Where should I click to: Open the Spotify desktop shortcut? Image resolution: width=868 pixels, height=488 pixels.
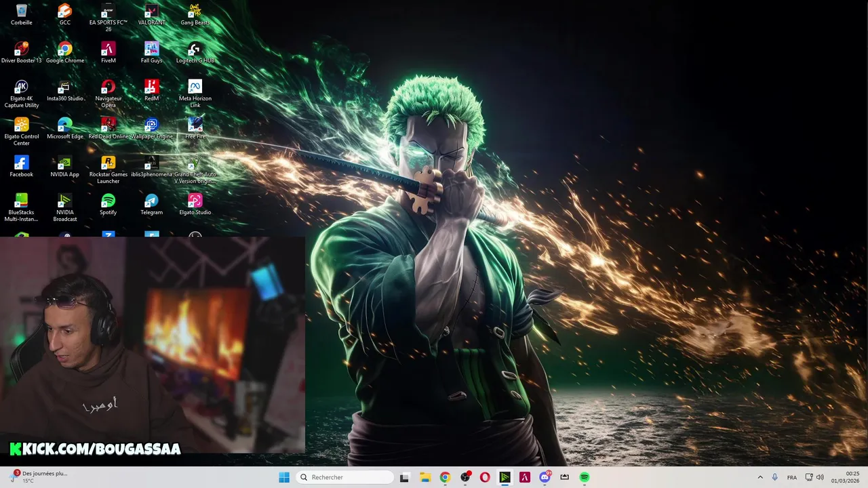108,204
